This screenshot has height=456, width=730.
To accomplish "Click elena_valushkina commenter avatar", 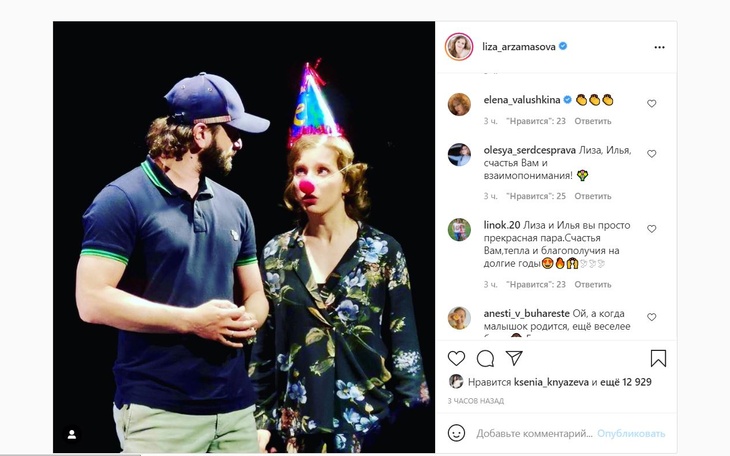I will click(459, 104).
